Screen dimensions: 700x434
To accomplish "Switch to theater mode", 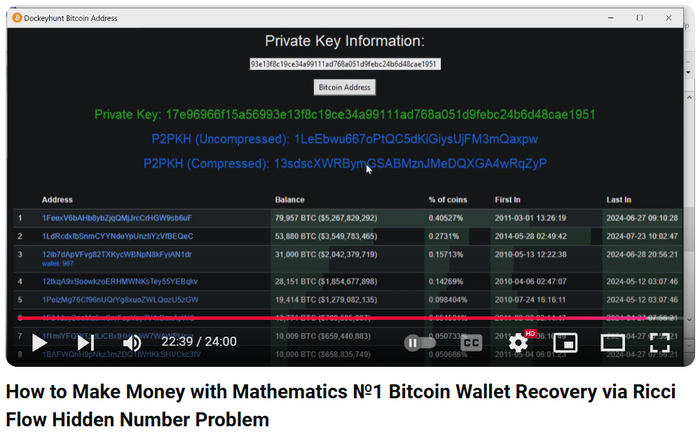I will [x=612, y=342].
